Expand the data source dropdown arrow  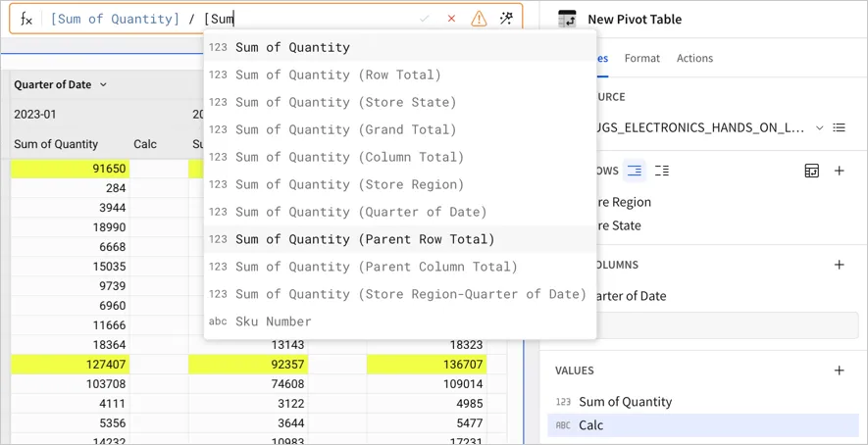point(819,127)
